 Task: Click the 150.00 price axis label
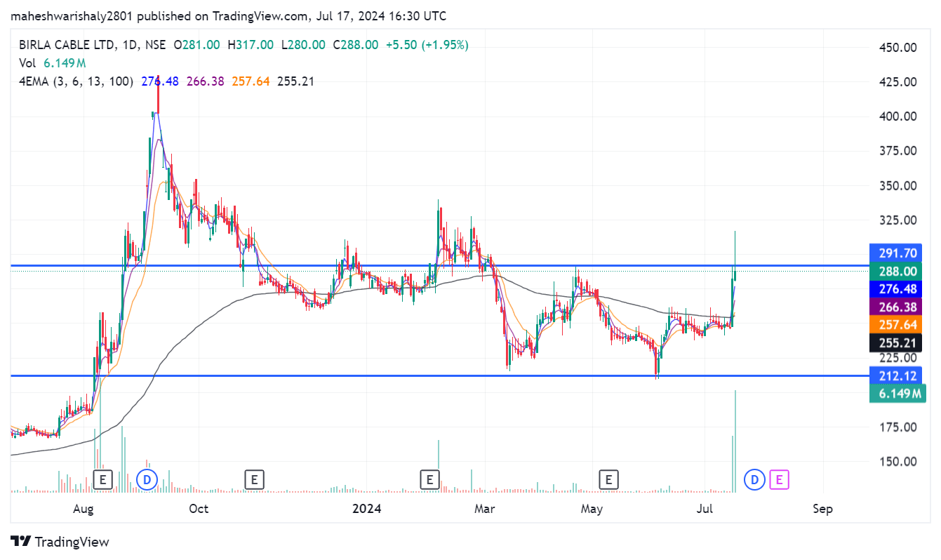point(897,462)
